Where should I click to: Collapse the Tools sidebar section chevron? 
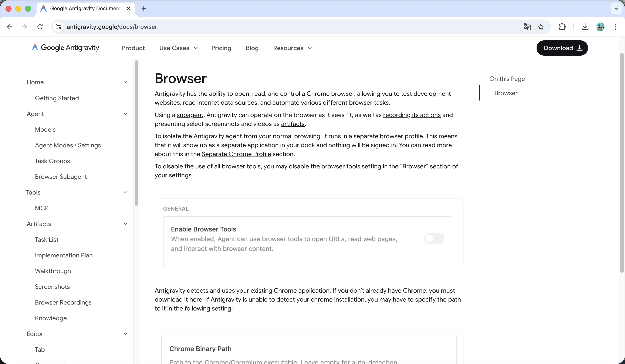click(x=125, y=192)
